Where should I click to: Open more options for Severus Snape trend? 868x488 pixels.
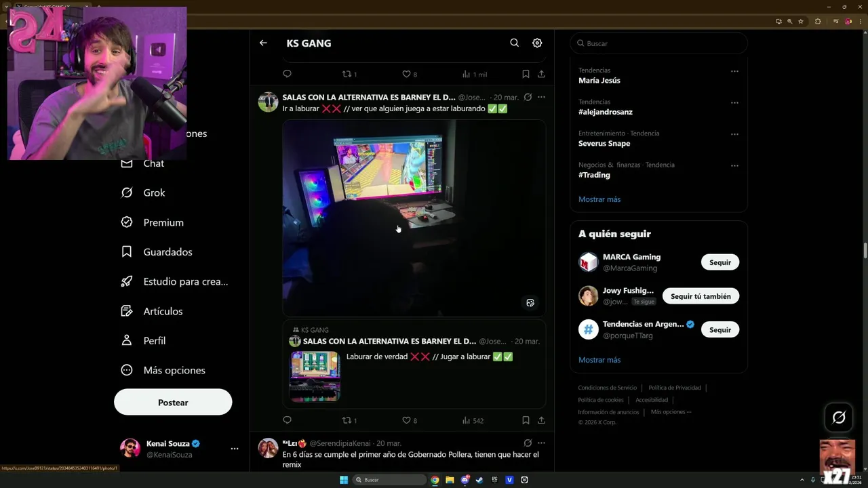(734, 134)
